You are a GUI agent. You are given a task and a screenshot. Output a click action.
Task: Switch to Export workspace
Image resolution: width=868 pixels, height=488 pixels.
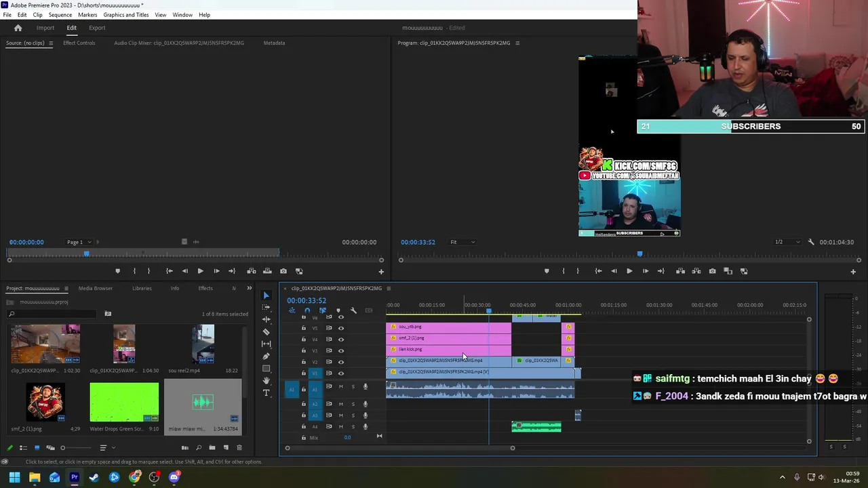point(97,28)
